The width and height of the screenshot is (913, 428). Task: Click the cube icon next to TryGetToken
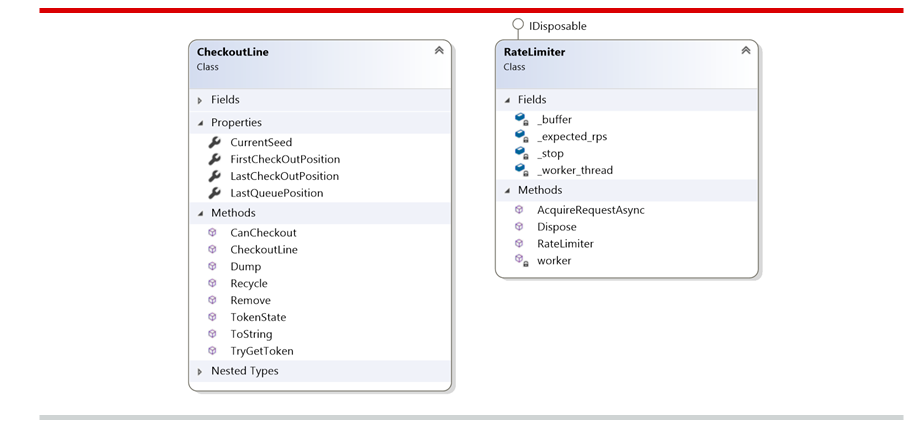pyautogui.click(x=212, y=351)
